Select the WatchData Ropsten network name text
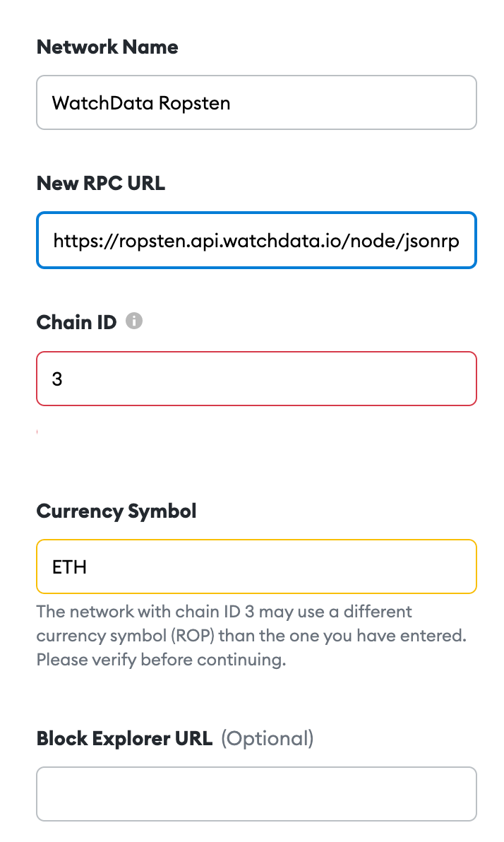 tap(141, 103)
